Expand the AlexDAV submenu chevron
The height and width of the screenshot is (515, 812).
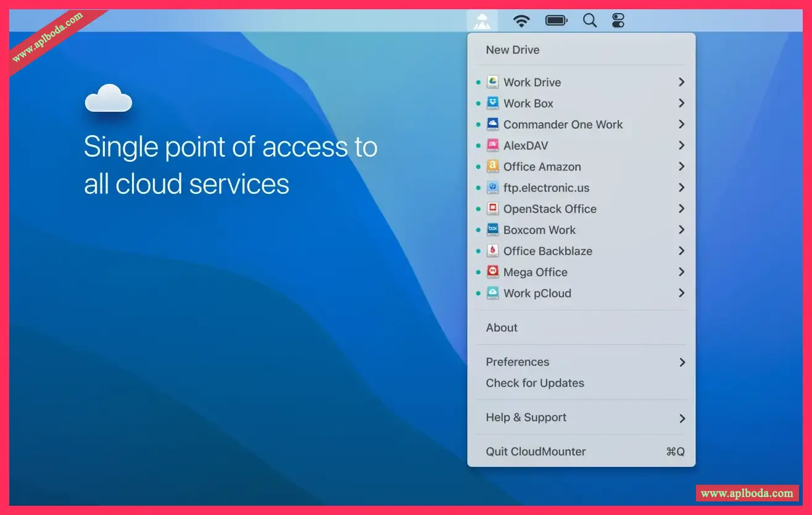(682, 146)
